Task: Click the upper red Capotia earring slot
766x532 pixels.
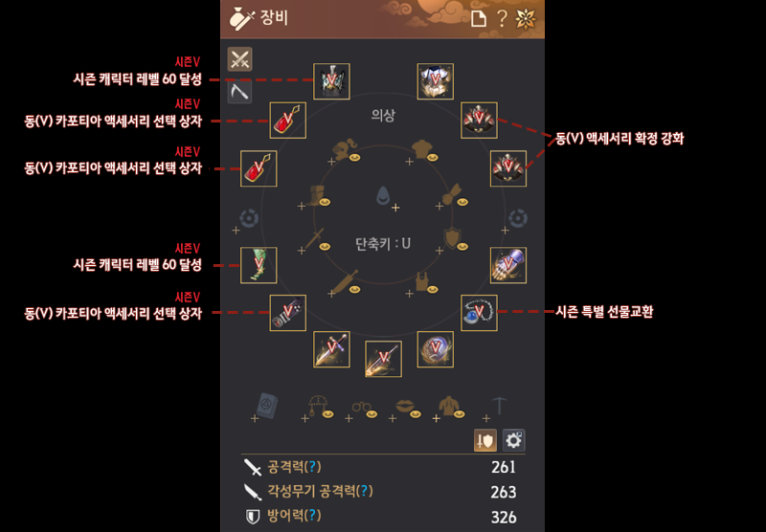Action: tap(288, 120)
